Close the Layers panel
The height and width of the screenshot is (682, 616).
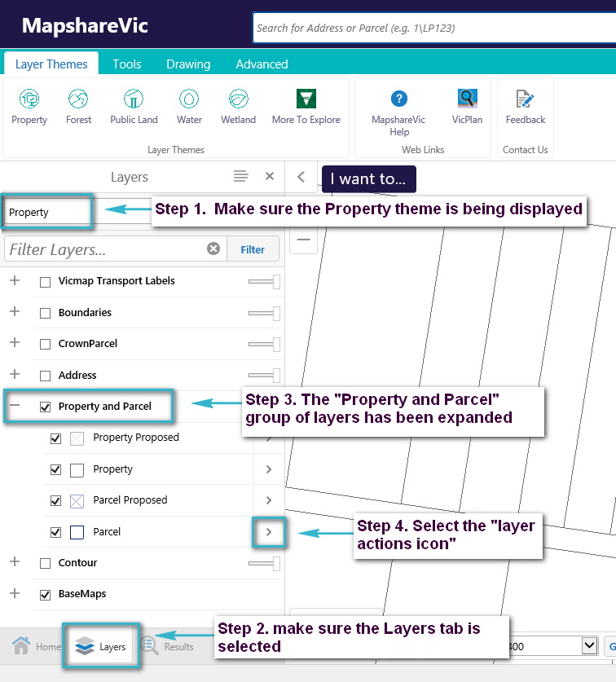pyautogui.click(x=270, y=176)
